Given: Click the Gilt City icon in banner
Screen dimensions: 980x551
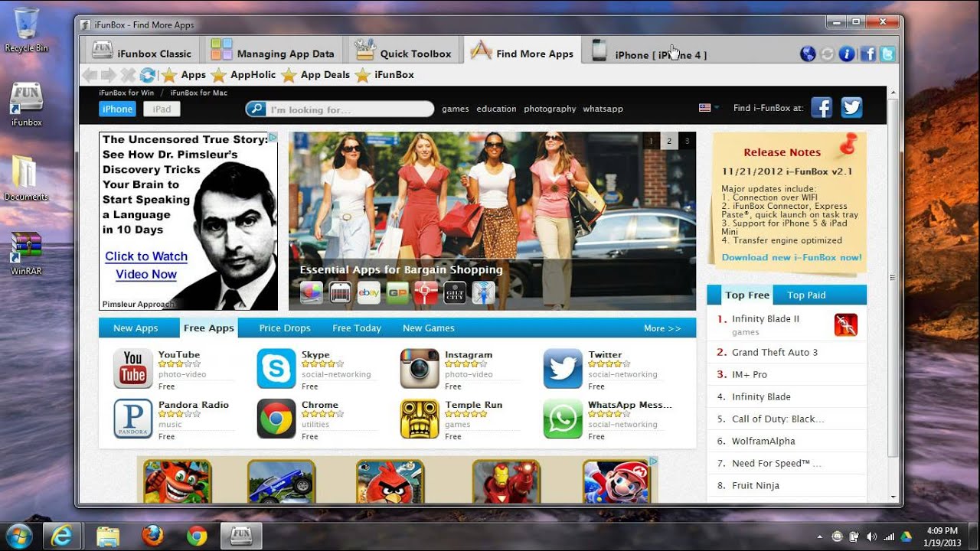Looking at the screenshot, I should (x=455, y=292).
